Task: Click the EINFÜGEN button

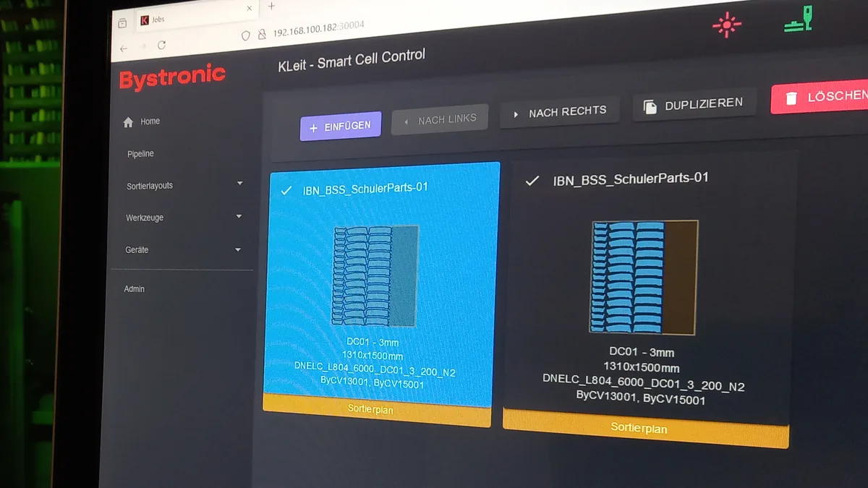Action: (x=341, y=127)
